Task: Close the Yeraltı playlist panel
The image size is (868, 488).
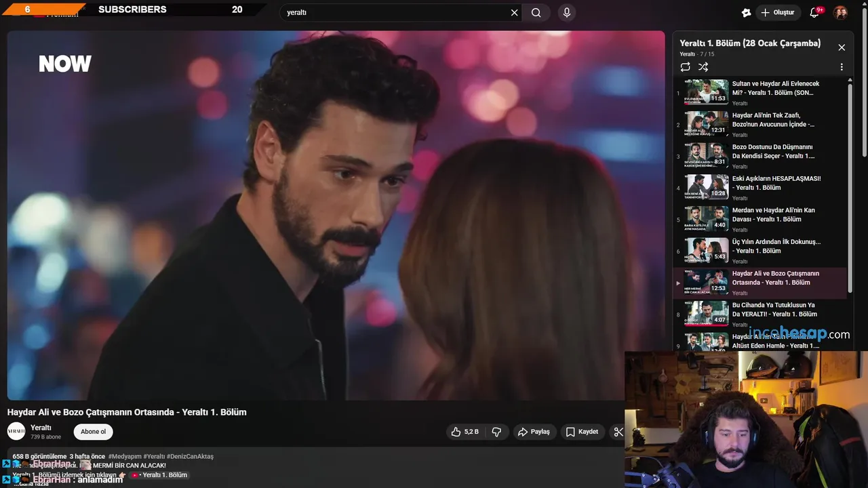Action: point(842,47)
